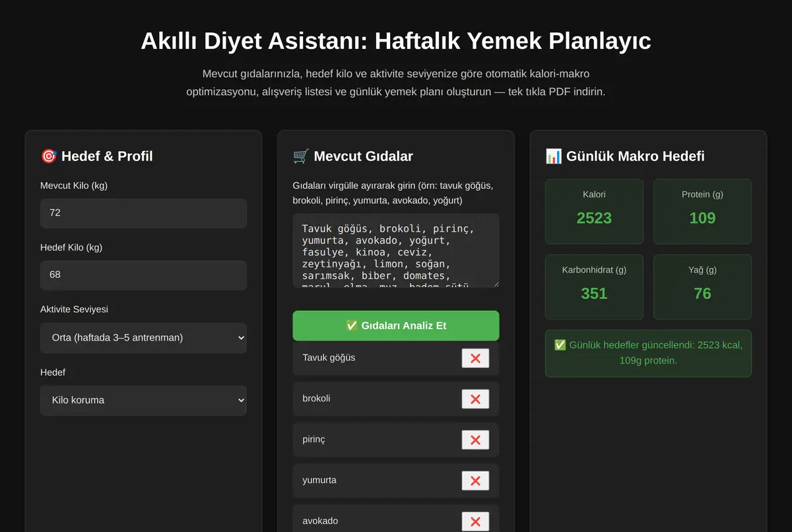Click the Hedef Kilo (kg) label
Viewport: 792px width, 532px height.
click(71, 248)
